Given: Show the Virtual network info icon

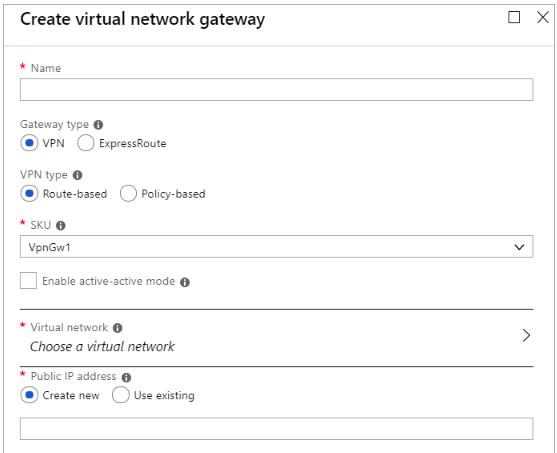Looking at the screenshot, I should coord(118,328).
